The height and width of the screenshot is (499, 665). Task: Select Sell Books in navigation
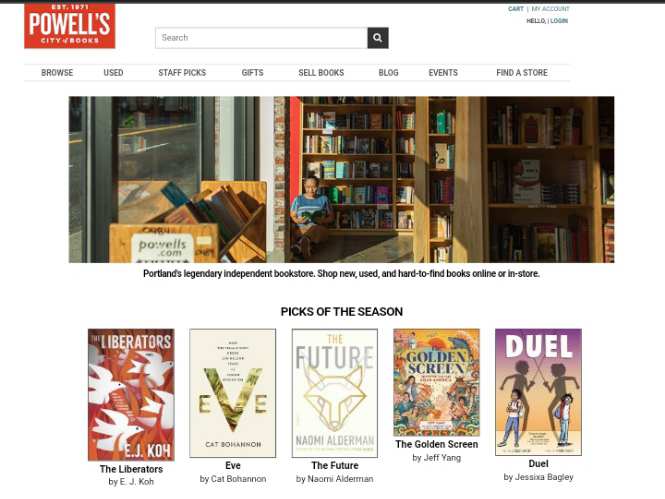tap(321, 73)
